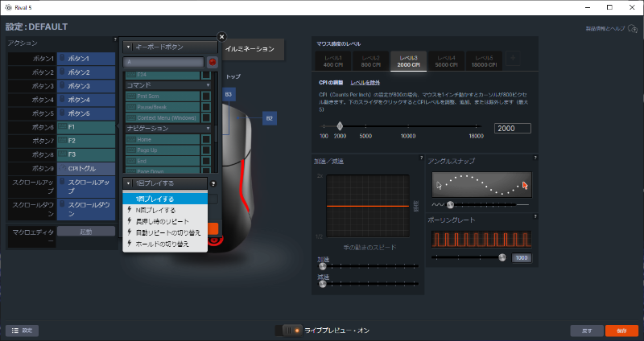Add a new CPI level with the plus button
This screenshot has height=341, width=644.
[x=513, y=59]
